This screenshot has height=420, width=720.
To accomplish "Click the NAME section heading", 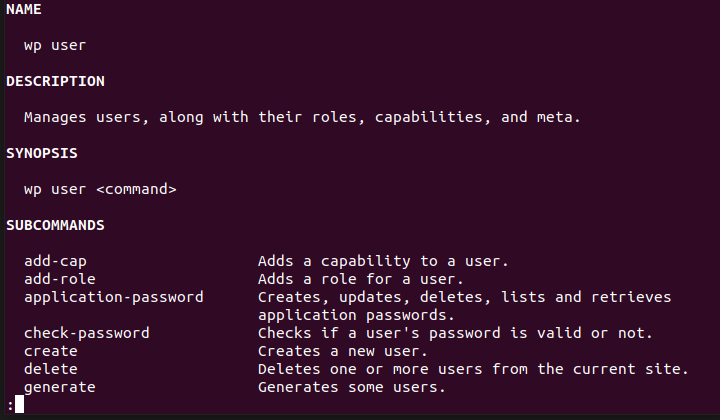I will tap(24, 9).
